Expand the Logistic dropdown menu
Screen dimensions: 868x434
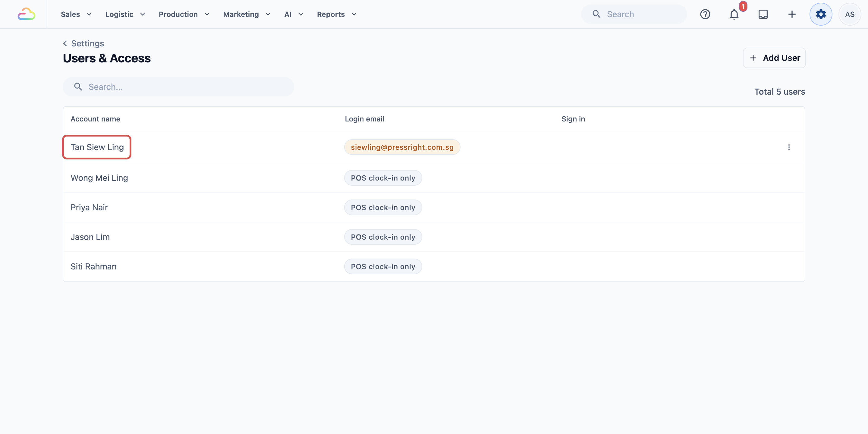click(x=125, y=14)
